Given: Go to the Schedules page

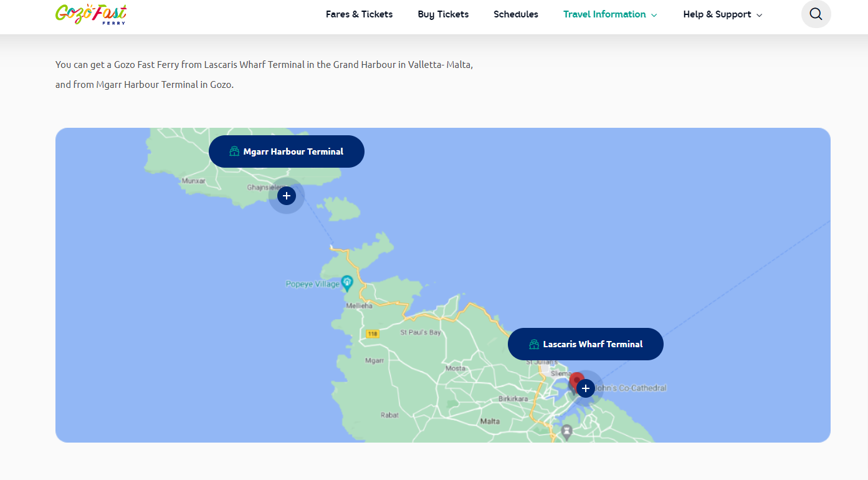Looking at the screenshot, I should (515, 14).
